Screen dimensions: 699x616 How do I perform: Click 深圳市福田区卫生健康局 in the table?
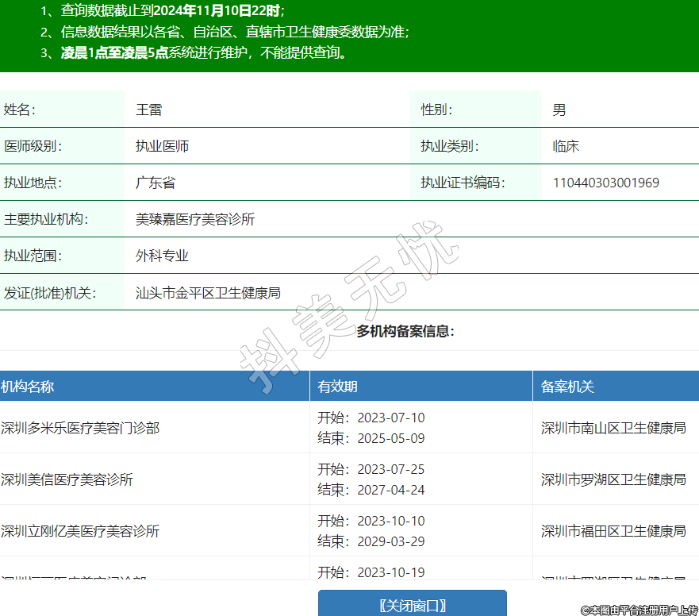613,531
